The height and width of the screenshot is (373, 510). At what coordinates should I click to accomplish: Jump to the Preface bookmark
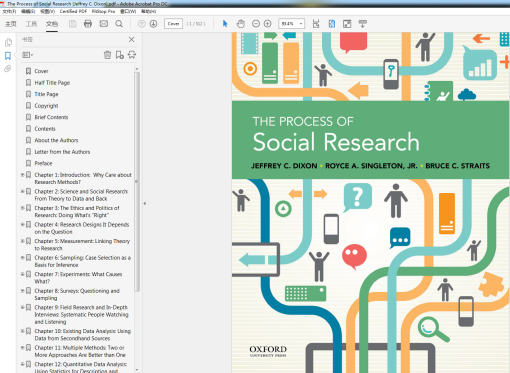tap(43, 163)
